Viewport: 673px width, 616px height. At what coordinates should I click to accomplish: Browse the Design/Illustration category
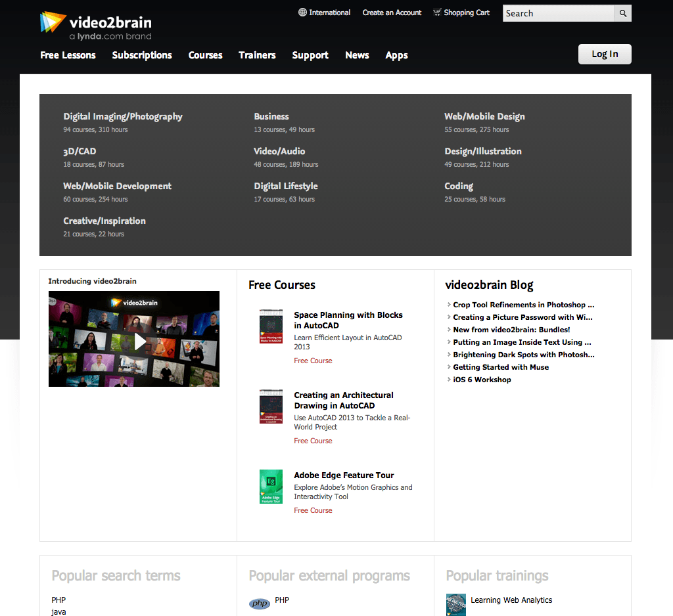(483, 152)
